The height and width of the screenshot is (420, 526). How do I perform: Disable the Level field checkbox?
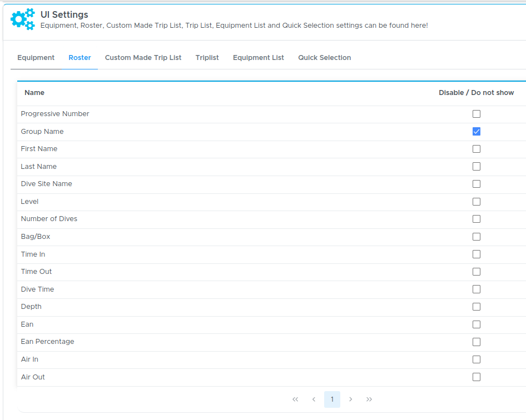477,202
